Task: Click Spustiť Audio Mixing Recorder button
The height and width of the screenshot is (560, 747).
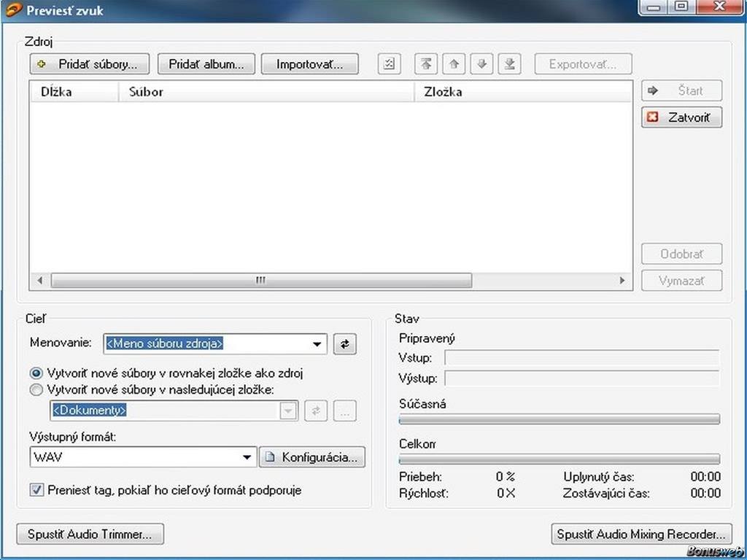Action: (641, 534)
